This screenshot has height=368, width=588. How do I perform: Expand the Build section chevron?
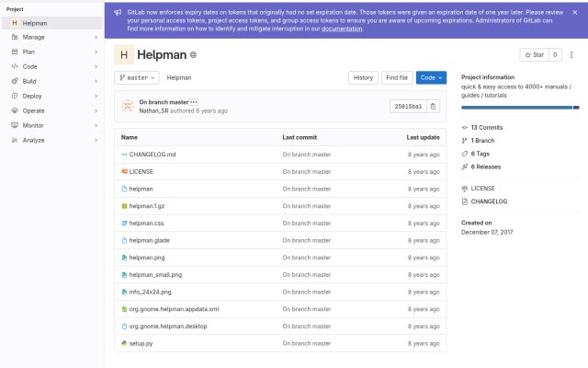(96, 81)
